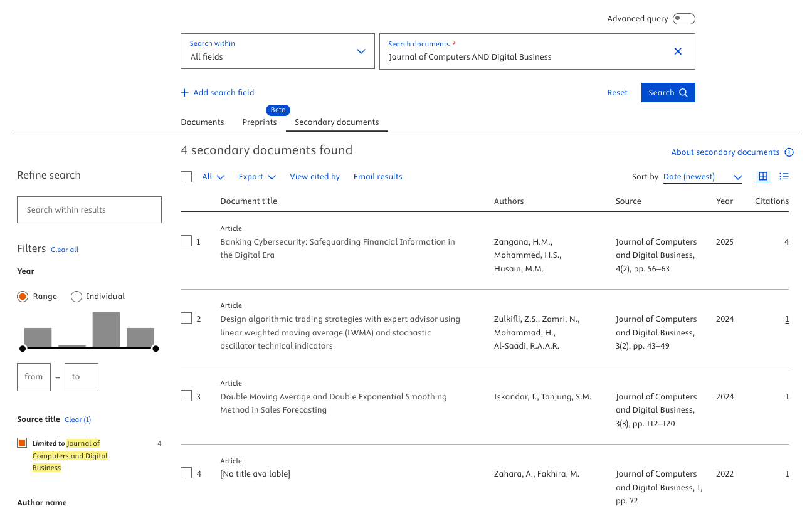Open the Preprints tab
The image size is (812, 516).
pos(259,122)
